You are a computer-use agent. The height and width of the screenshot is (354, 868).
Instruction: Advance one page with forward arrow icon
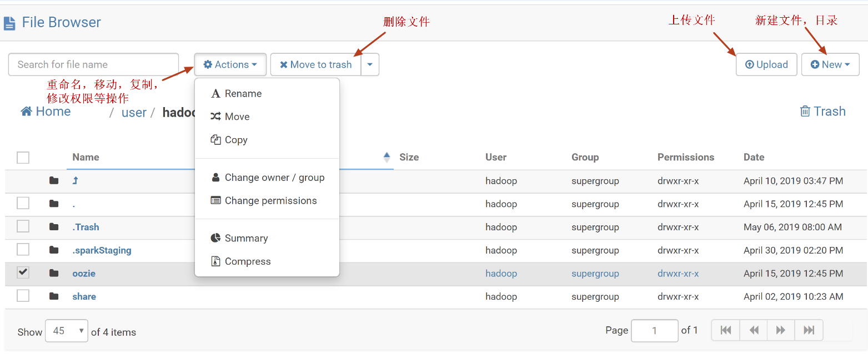tap(781, 330)
